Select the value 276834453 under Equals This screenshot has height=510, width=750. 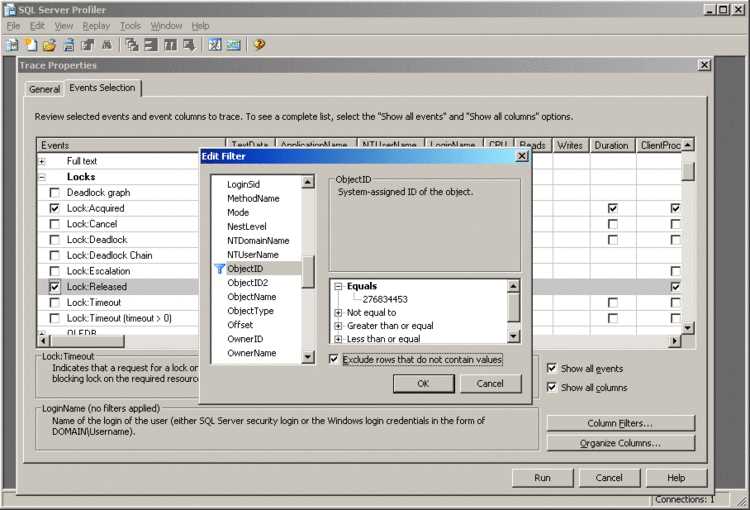(x=385, y=299)
